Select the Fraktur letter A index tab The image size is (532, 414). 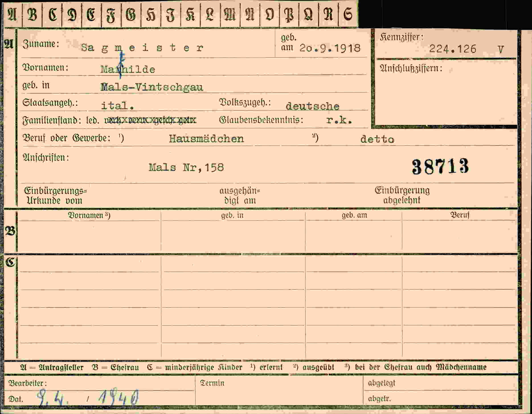click(12, 15)
